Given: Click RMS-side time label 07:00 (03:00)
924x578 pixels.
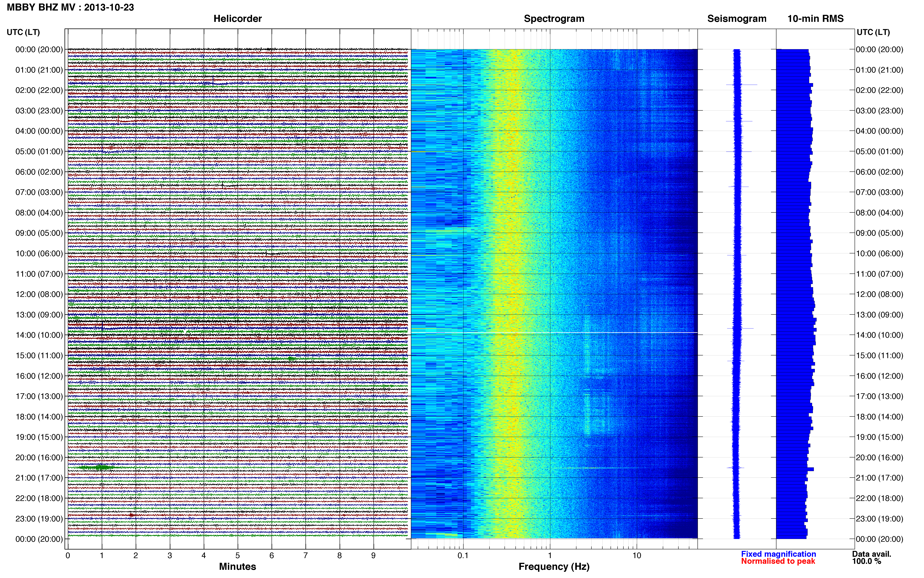Looking at the screenshot, I should point(879,192).
